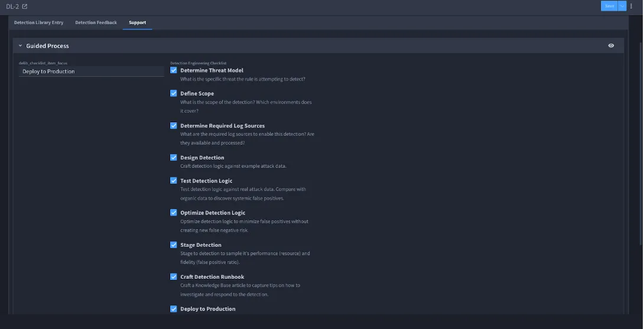Open the Save dropdown arrow
The width and height of the screenshot is (644, 329).
[622, 6]
